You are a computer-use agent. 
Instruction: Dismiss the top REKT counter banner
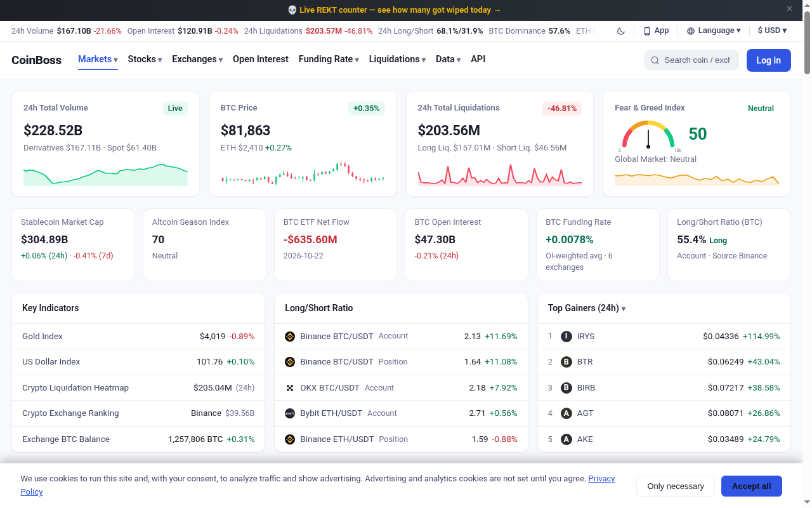(790, 9)
